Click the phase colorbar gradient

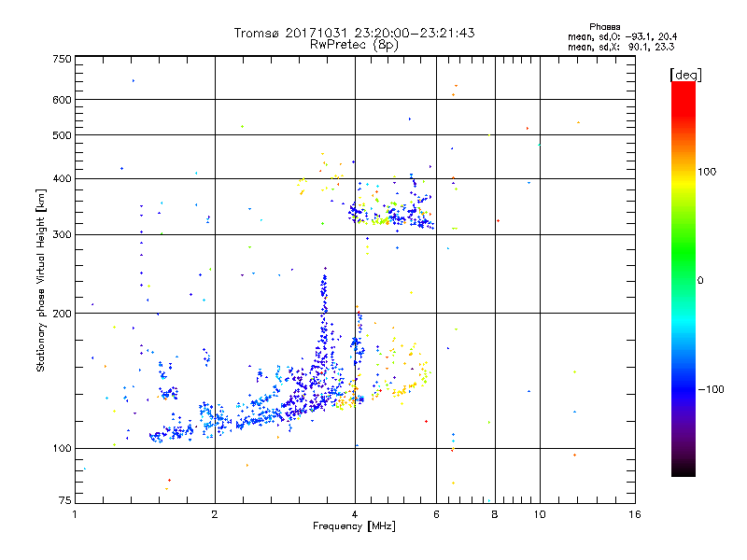(684, 279)
